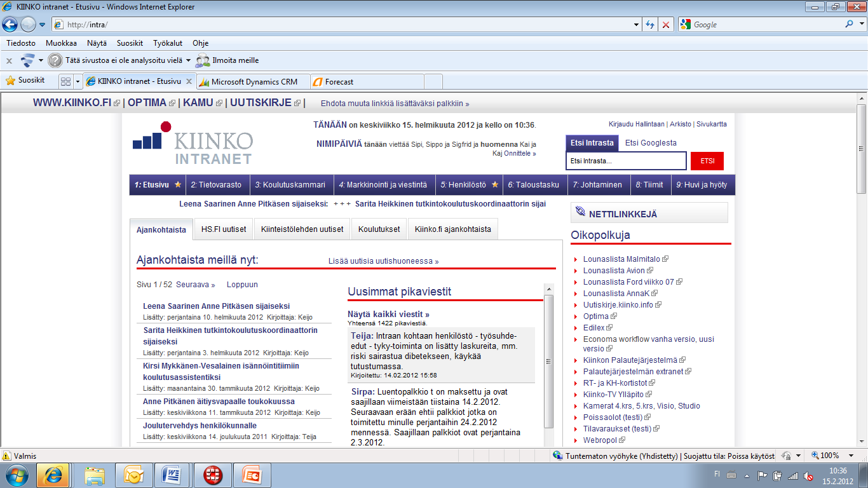Open a new blank browser tab
868x488 pixels.
(x=433, y=81)
